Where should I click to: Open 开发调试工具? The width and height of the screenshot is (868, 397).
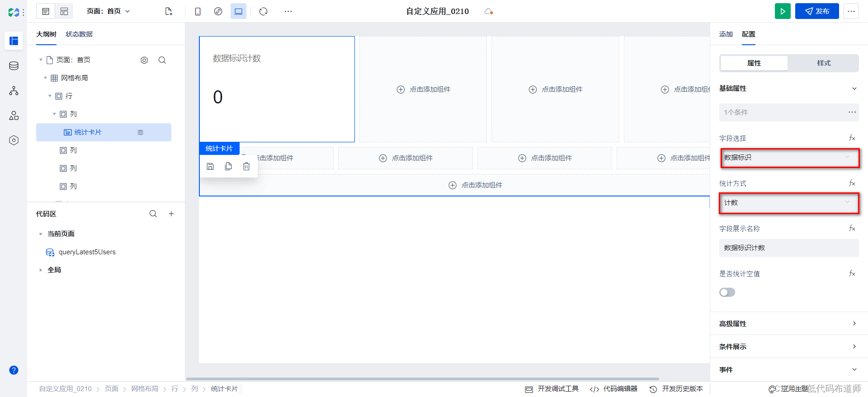pyautogui.click(x=552, y=389)
